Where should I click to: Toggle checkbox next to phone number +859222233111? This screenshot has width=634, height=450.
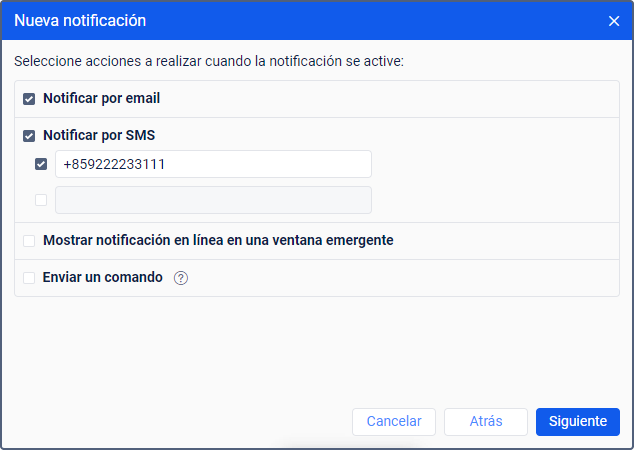tap(41, 164)
